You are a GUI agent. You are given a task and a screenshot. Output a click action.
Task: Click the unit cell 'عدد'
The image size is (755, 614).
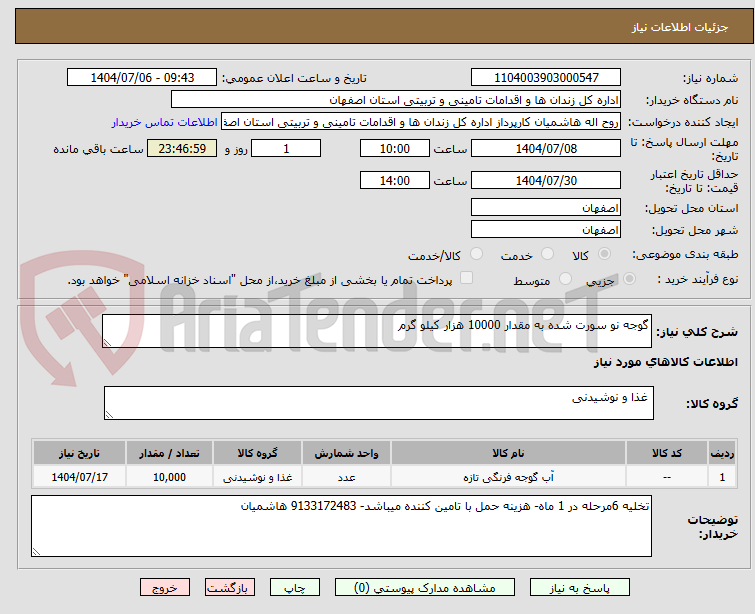346,477
